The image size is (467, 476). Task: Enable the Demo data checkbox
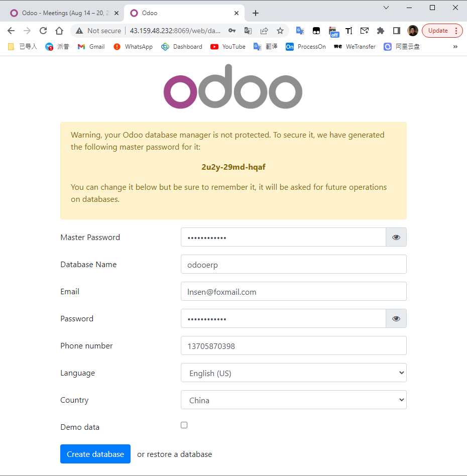184,425
